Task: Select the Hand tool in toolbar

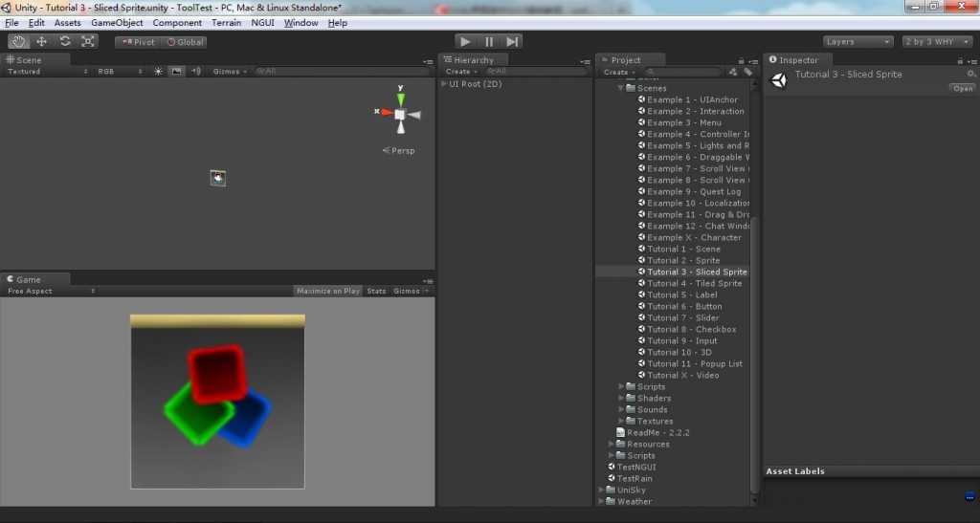Action: pyautogui.click(x=18, y=42)
